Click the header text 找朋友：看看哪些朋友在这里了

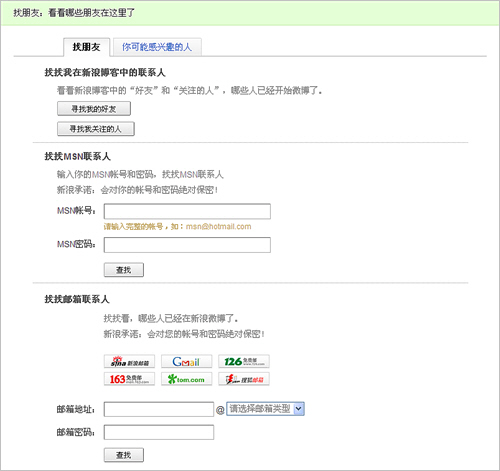click(74, 13)
